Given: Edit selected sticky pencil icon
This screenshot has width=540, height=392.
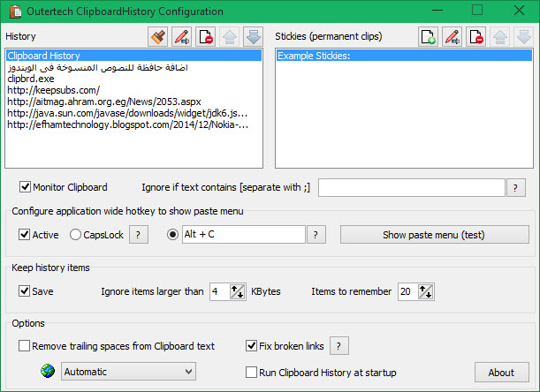Looking at the screenshot, I should (453, 36).
